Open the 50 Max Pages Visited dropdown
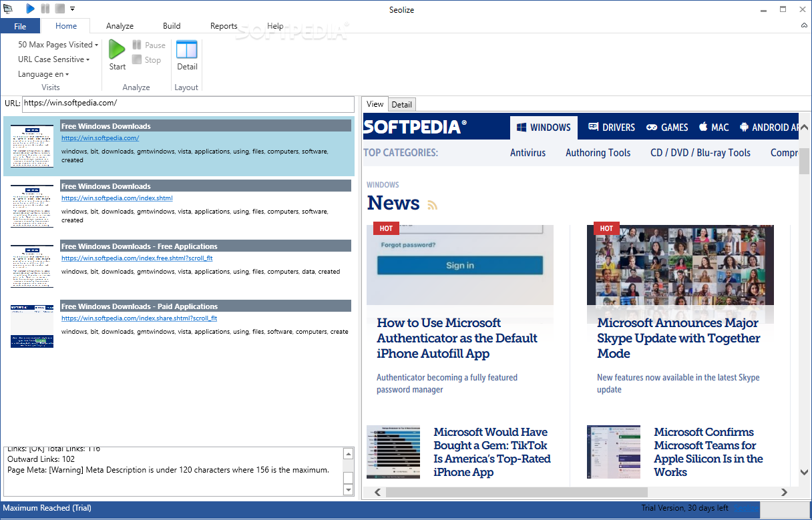Image resolution: width=812 pixels, height=520 pixels. (58, 45)
